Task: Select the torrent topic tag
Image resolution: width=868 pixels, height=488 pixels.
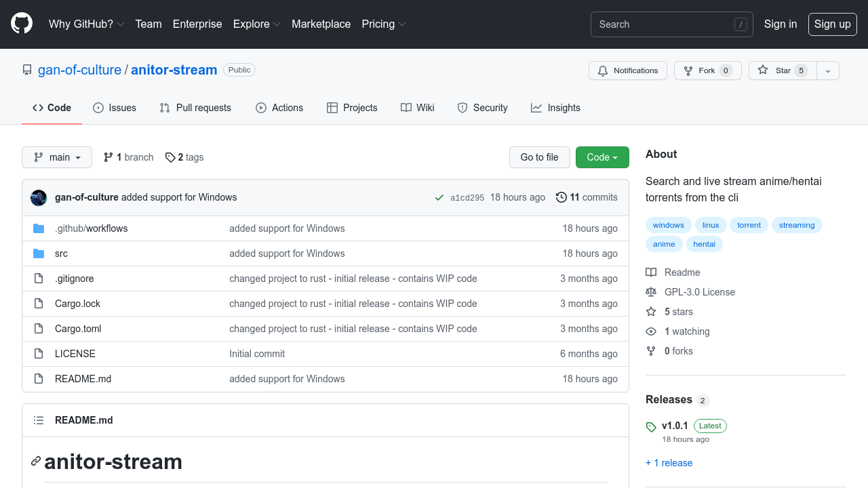Action: click(x=749, y=225)
